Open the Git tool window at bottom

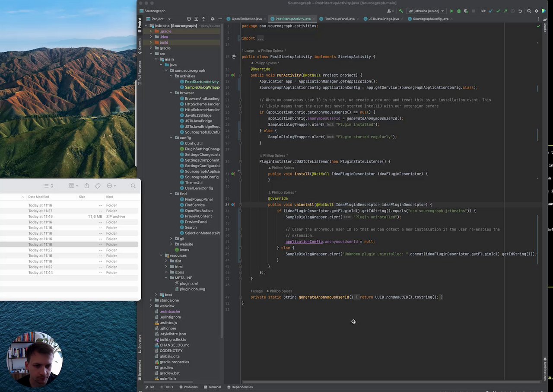click(149, 387)
